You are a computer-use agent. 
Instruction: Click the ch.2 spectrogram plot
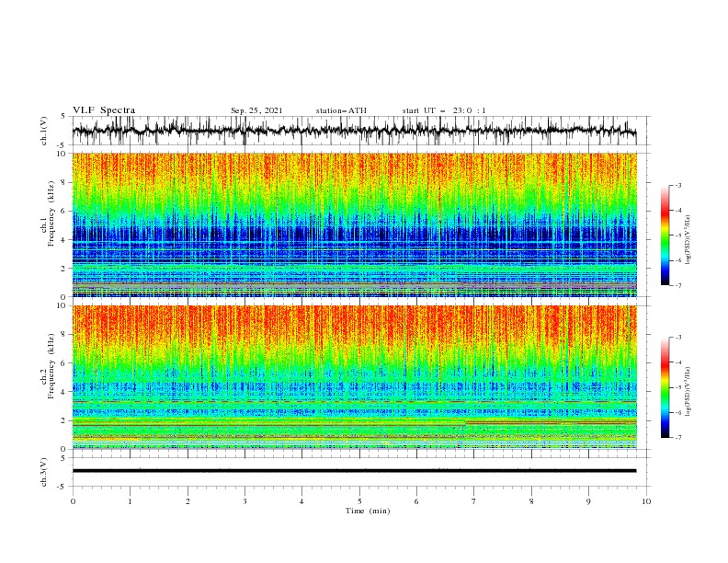354,377
